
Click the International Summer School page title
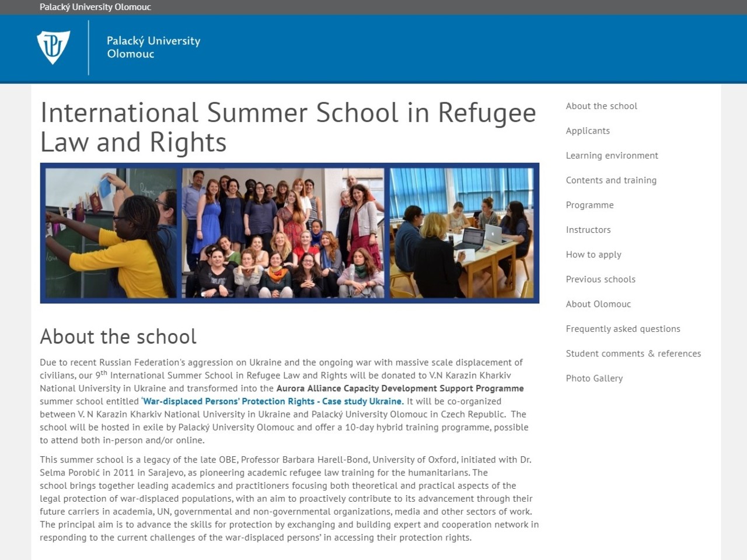point(288,127)
